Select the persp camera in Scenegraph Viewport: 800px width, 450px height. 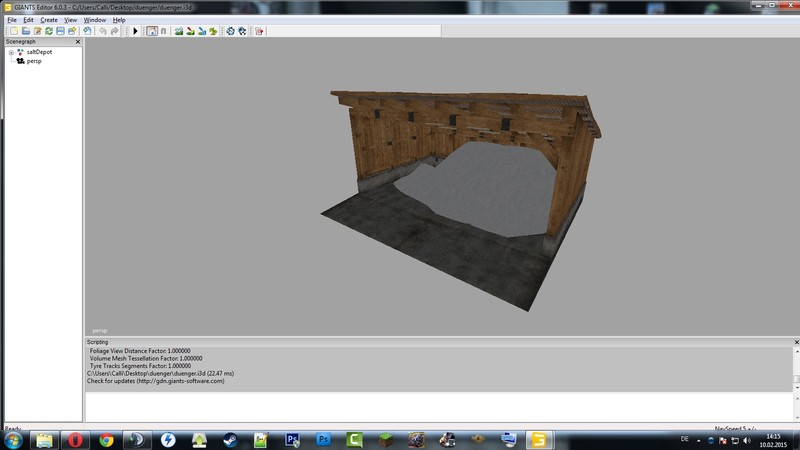(34, 61)
